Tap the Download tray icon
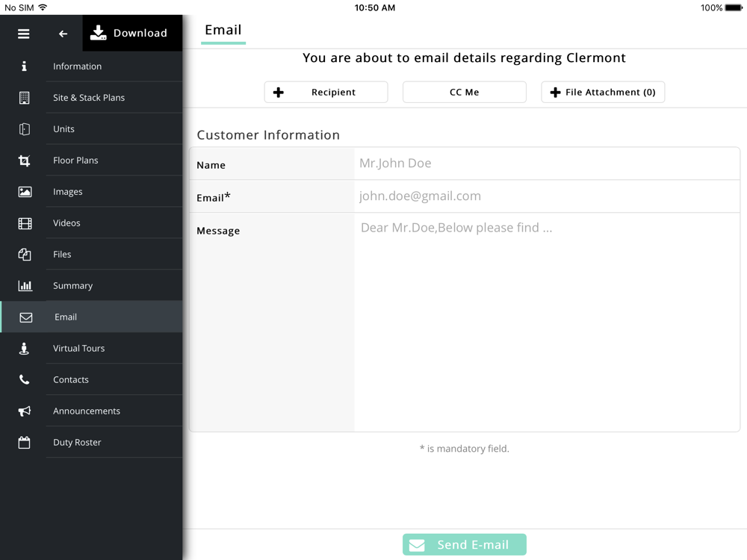747x560 pixels. 98,33
